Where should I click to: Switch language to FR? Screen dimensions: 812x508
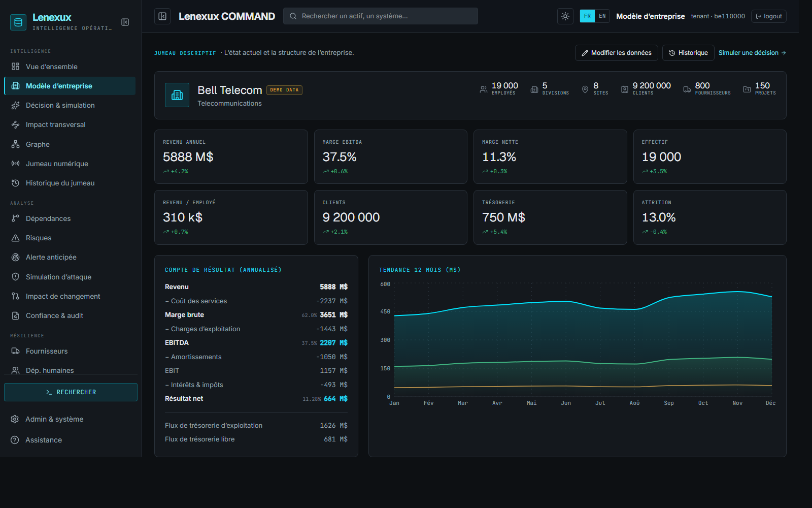587,16
